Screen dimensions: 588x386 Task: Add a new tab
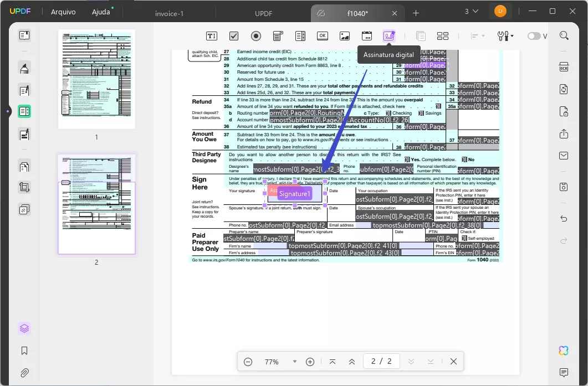[416, 13]
